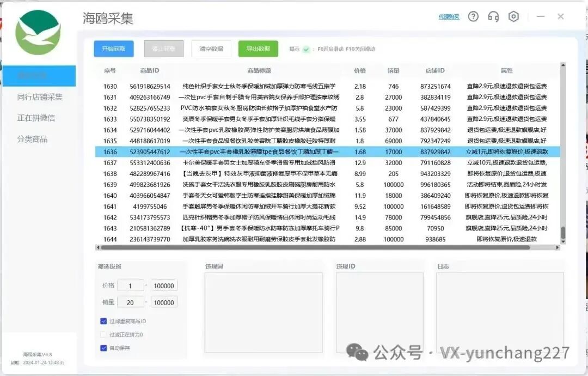The width and height of the screenshot is (588, 376).
Task: Click the 海鸥采集V4.8 version label
Action: coord(37,354)
